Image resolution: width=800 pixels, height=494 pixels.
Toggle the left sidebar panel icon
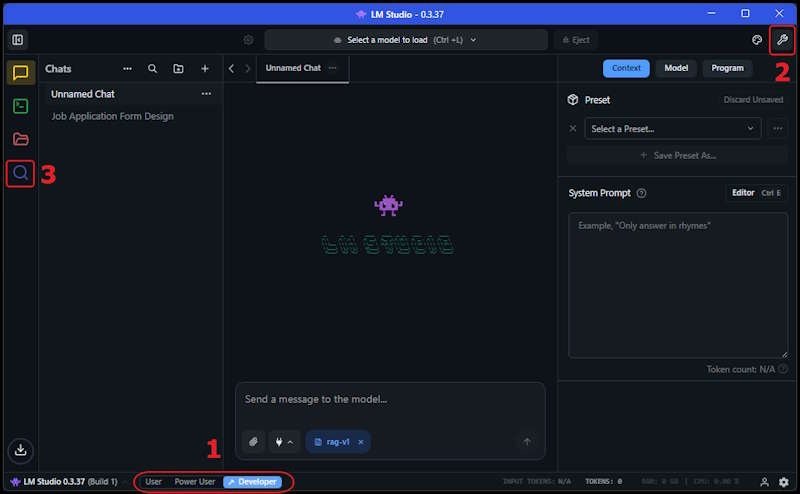[18, 40]
